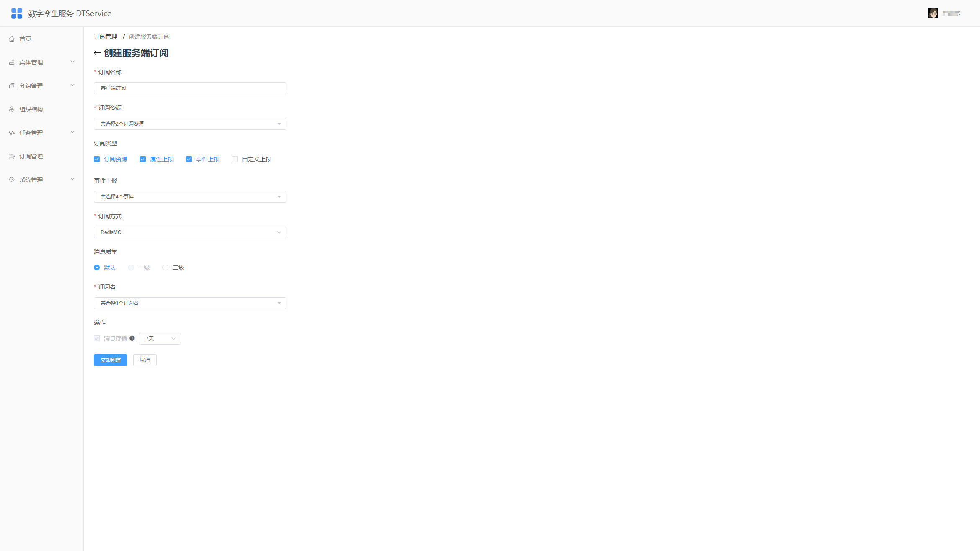Open the 订阅者 dropdown
Image resolution: width=980 pixels, height=551 pixels.
(x=190, y=303)
